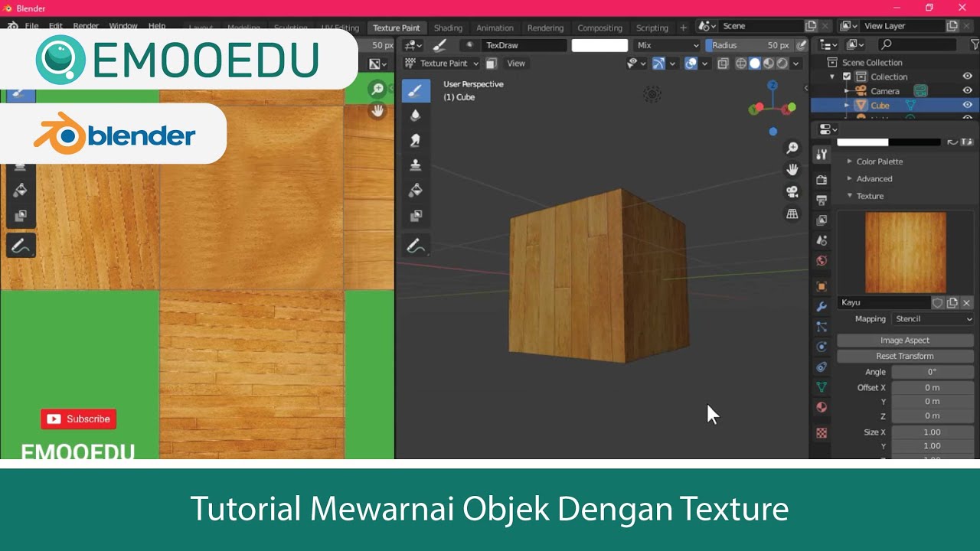This screenshot has height=551, width=980.
Task: Select the Fill tool in image editor toolbar
Action: click(21, 191)
